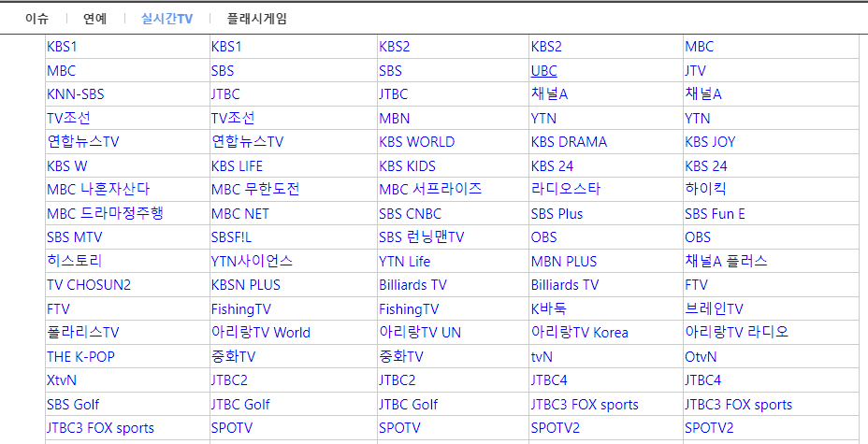
Task: Open the KBS DRAMA link
Action: tap(569, 142)
